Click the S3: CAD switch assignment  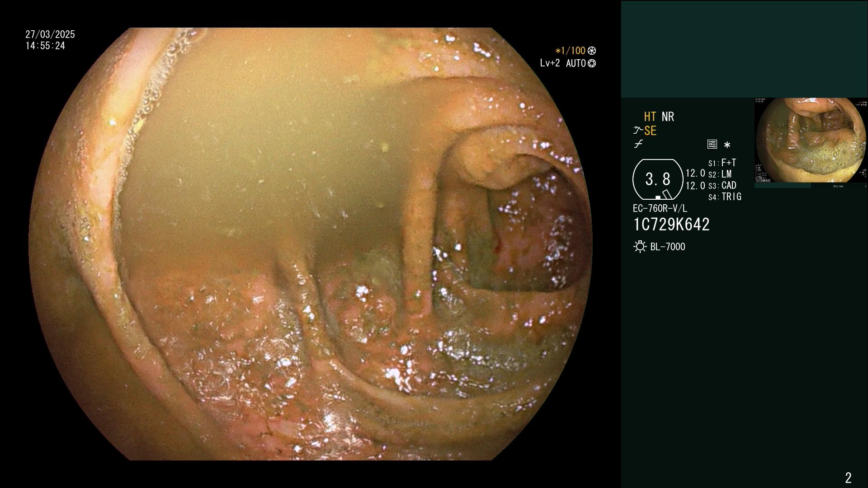[722, 185]
